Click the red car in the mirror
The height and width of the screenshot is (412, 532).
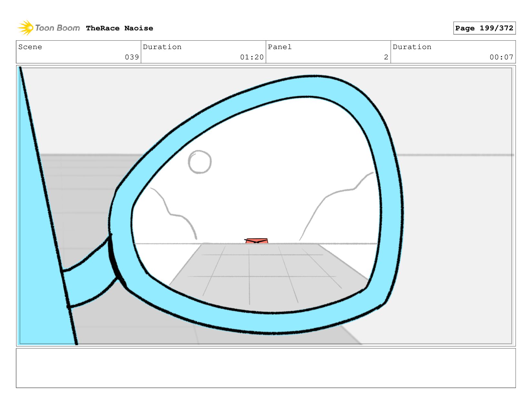[x=256, y=241]
